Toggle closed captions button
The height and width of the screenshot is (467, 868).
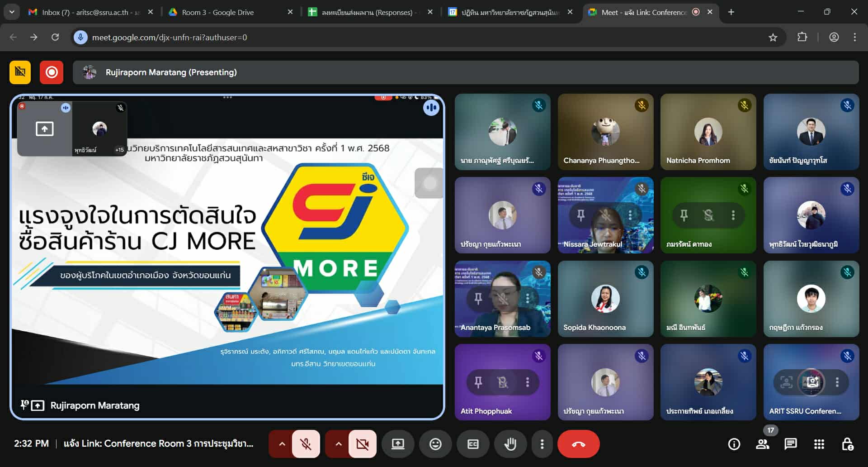point(473,444)
